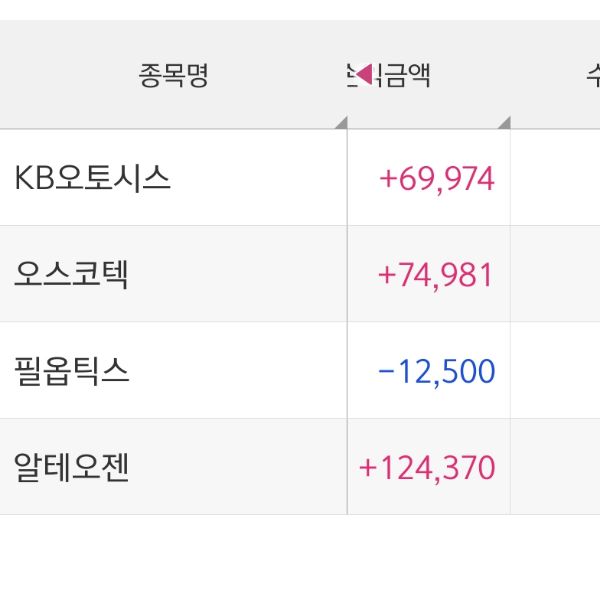Screen dimensions: 600x600
Task: Open the 오스코텍 stock row
Action: pos(71,274)
